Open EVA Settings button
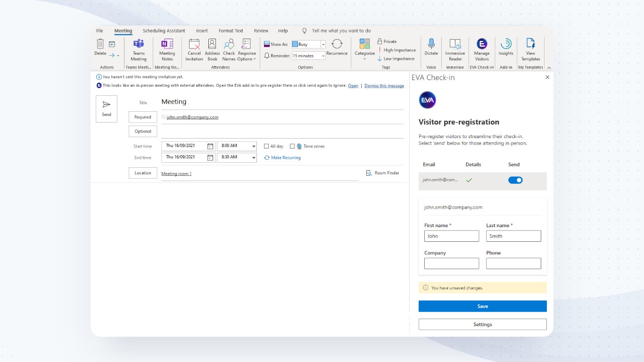 point(483,324)
